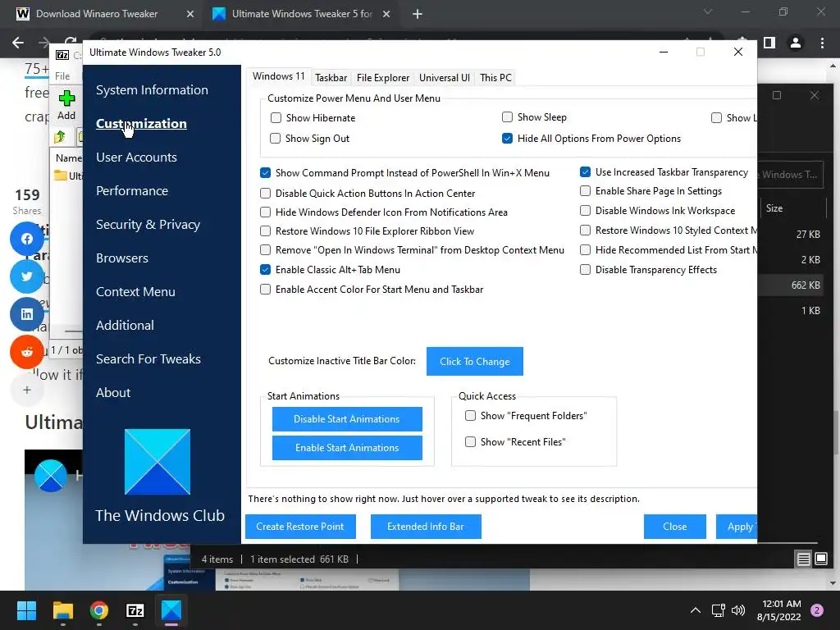This screenshot has width=840, height=630.
Task: Open 7-Zip from the taskbar
Action: (x=135, y=610)
